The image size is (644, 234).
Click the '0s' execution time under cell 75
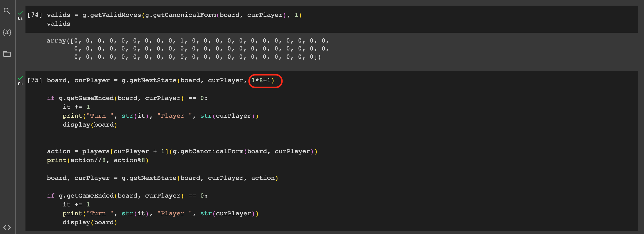click(20, 84)
